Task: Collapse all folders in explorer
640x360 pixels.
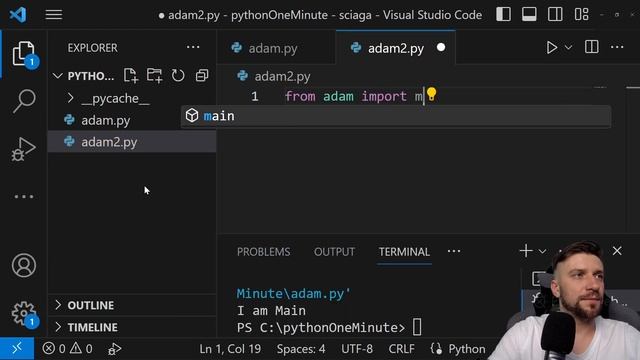Action: click(202, 76)
